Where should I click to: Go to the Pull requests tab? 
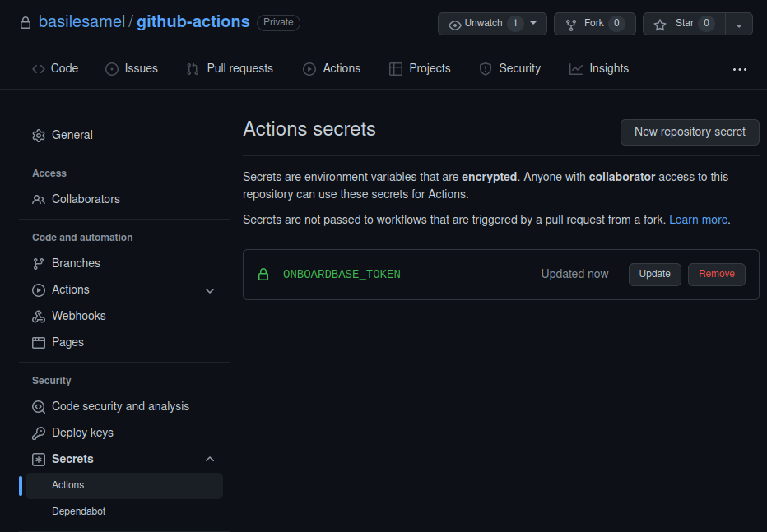(x=230, y=69)
